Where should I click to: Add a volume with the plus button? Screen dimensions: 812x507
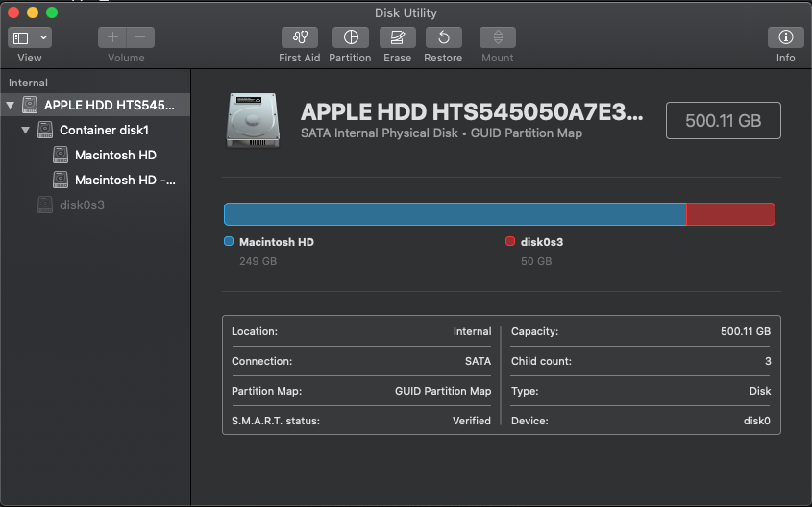tap(112, 37)
